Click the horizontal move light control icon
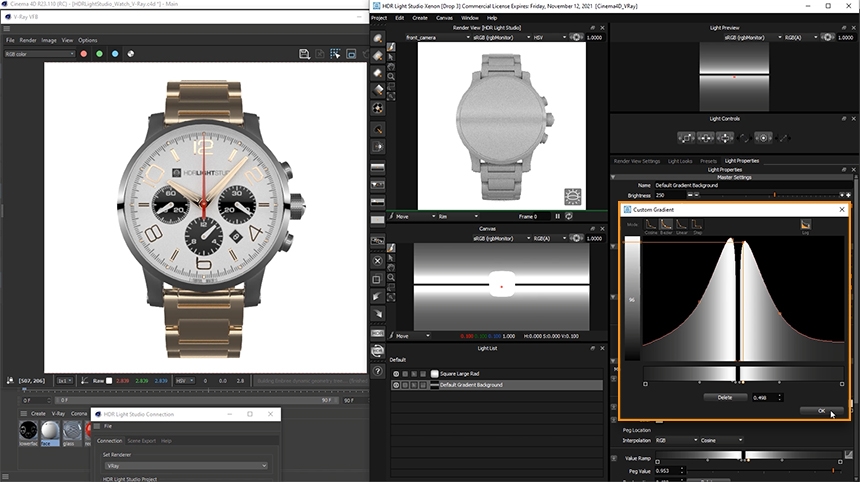This screenshot has width=860, height=482. coord(705,138)
